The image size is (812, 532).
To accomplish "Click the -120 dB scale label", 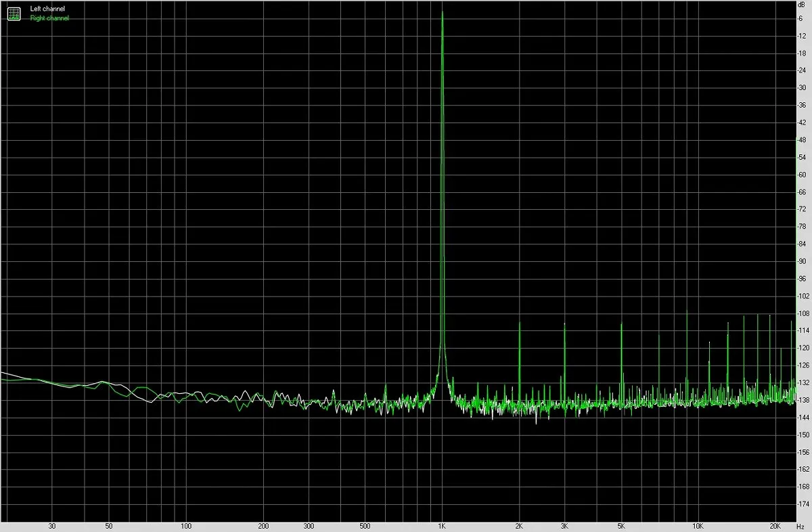I will (x=803, y=348).
